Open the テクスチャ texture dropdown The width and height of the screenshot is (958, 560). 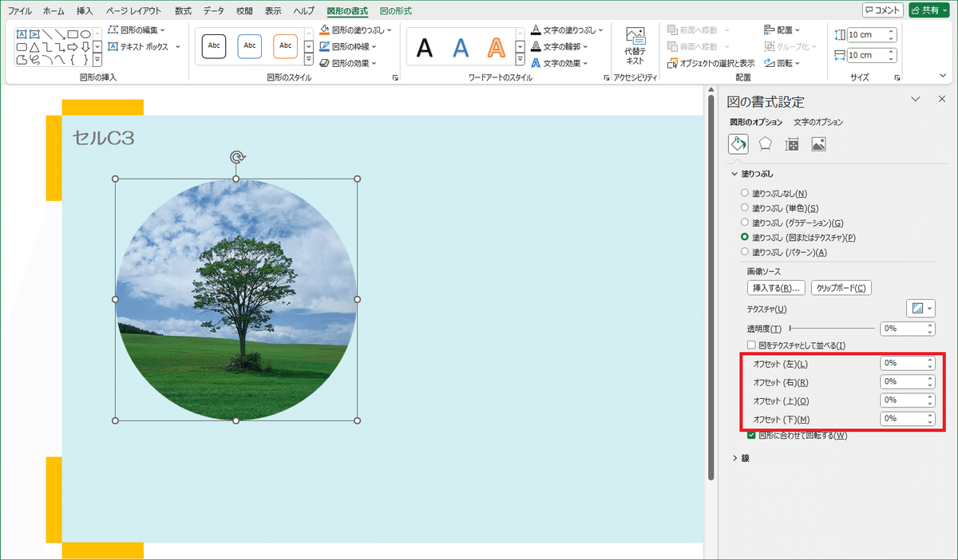(920, 309)
